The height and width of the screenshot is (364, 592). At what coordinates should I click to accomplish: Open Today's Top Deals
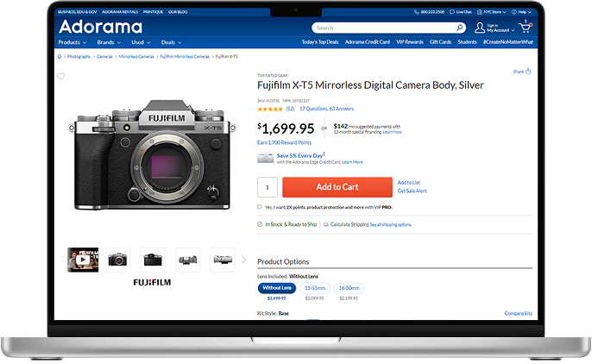(x=320, y=42)
